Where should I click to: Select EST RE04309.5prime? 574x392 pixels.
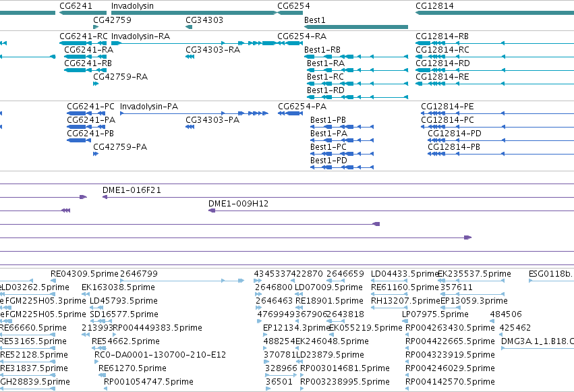click(84, 274)
